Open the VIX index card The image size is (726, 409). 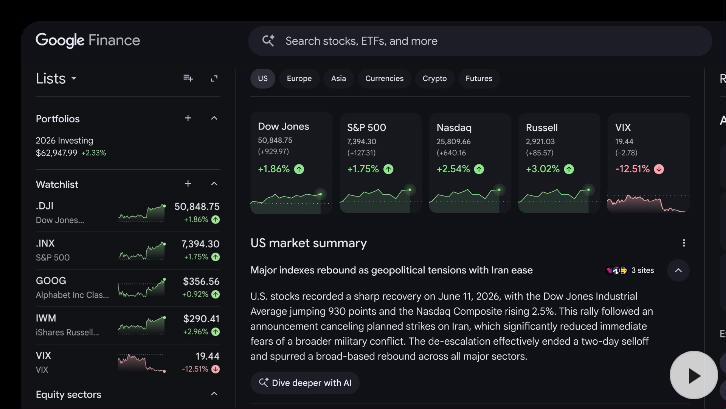648,163
